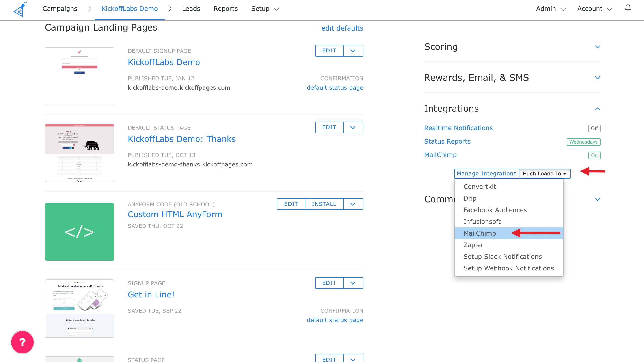Open the Setup dropdown menu
This screenshot has width=644, height=362.
coord(265,9)
